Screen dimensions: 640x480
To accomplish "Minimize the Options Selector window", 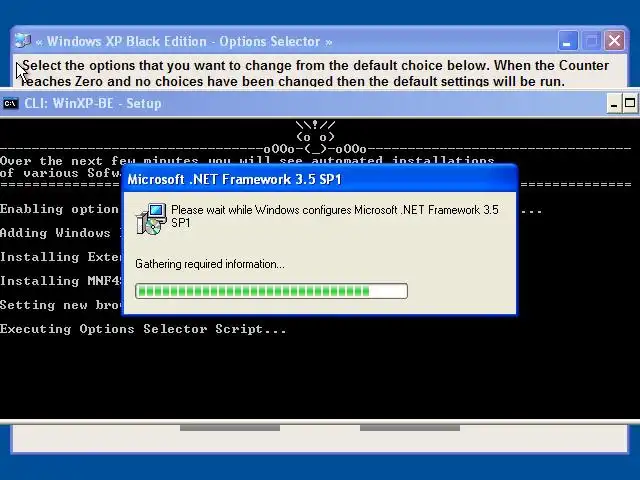I will click(x=567, y=41).
